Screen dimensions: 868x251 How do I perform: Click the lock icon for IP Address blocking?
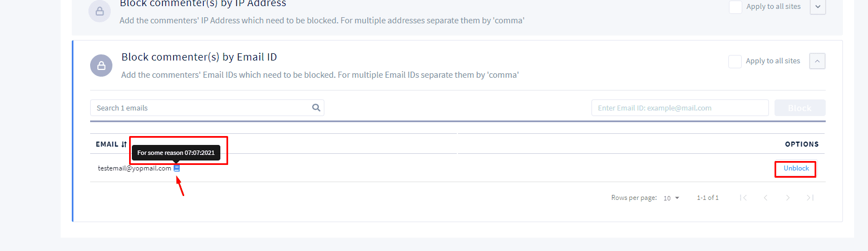100,12
